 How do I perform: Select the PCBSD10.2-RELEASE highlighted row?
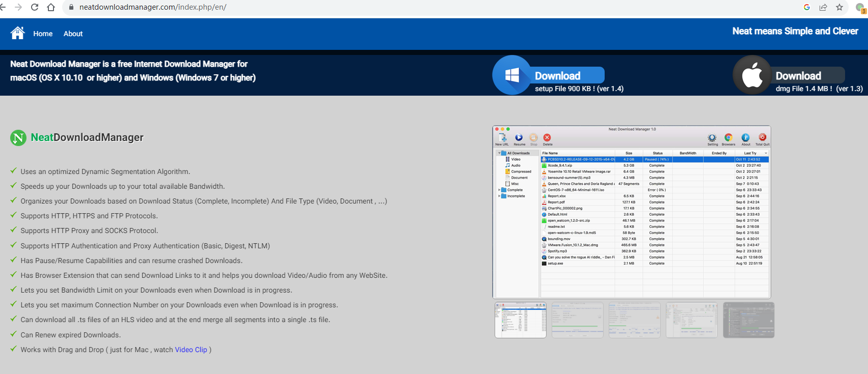click(655, 159)
